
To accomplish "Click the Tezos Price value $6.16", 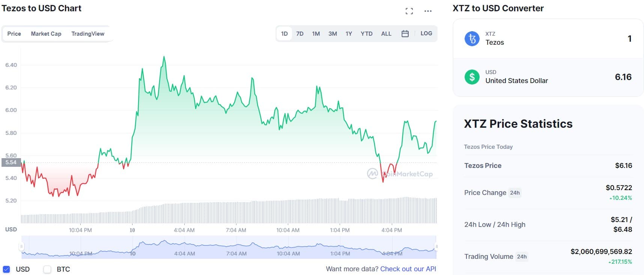I will [623, 166].
